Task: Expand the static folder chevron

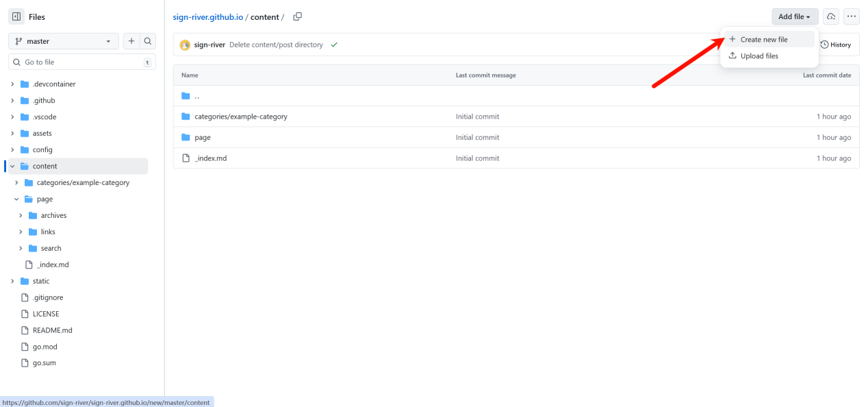Action: [12, 282]
